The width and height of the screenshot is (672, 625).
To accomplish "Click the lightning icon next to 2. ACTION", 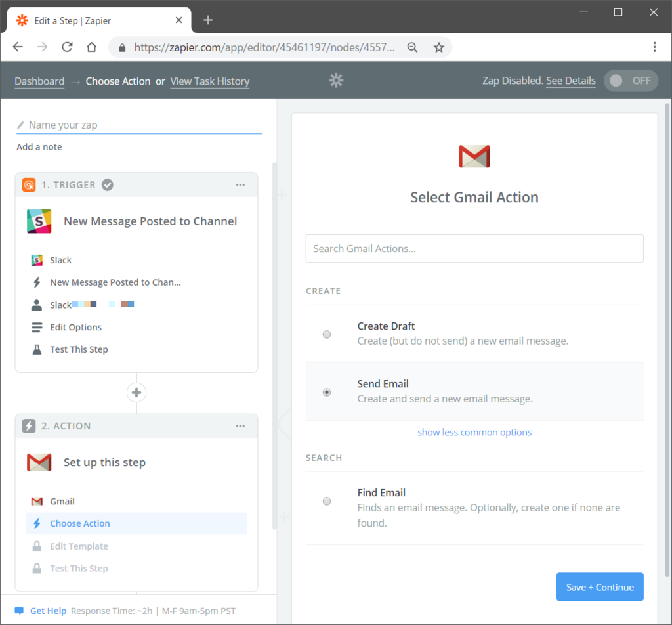I will pos(29,425).
